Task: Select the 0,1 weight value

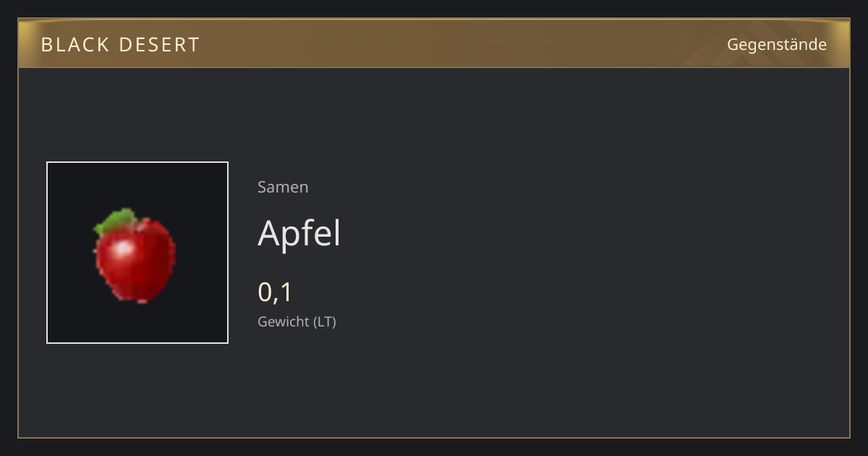Action: [x=275, y=292]
